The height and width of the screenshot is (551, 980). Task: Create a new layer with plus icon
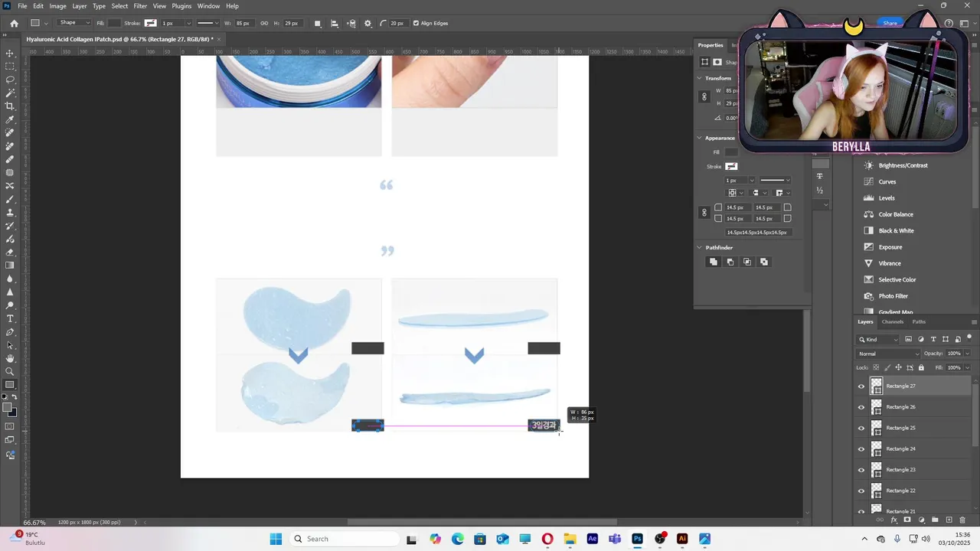pyautogui.click(x=949, y=520)
